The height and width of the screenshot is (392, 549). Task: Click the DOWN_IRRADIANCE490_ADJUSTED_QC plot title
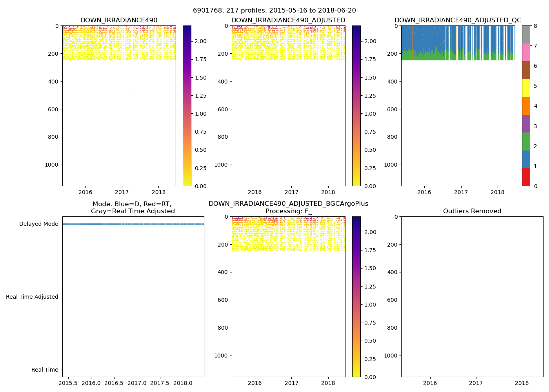pos(458,20)
